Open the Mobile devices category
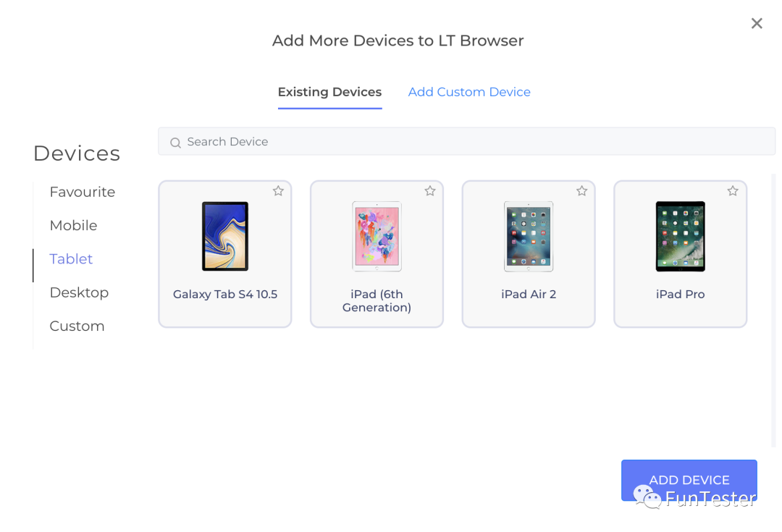The height and width of the screenshot is (532, 782). 73,225
